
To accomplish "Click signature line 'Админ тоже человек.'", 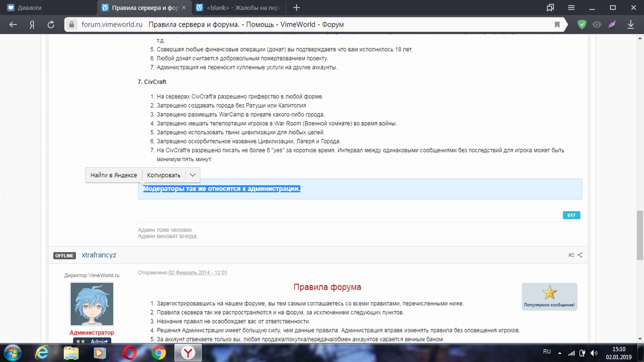I will tap(166, 230).
